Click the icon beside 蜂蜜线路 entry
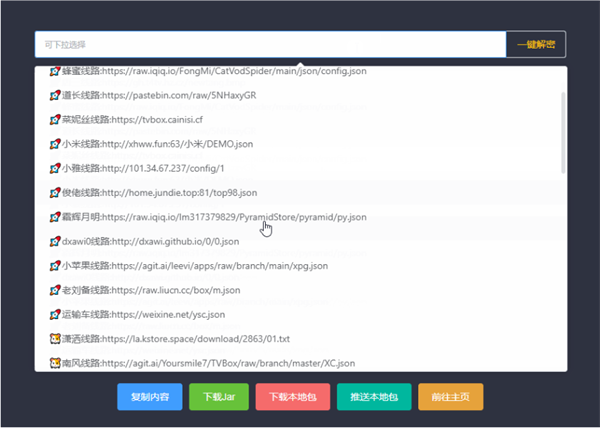The image size is (600, 428). (55, 73)
